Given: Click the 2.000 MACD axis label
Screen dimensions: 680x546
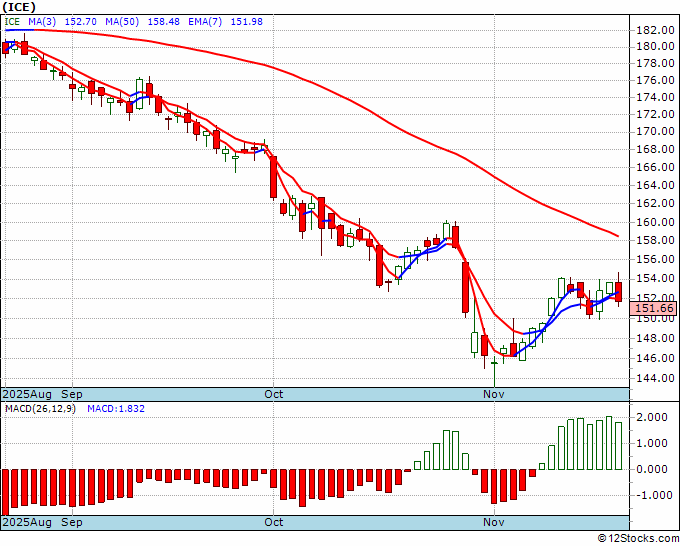Looking at the screenshot, I should click(651, 417).
